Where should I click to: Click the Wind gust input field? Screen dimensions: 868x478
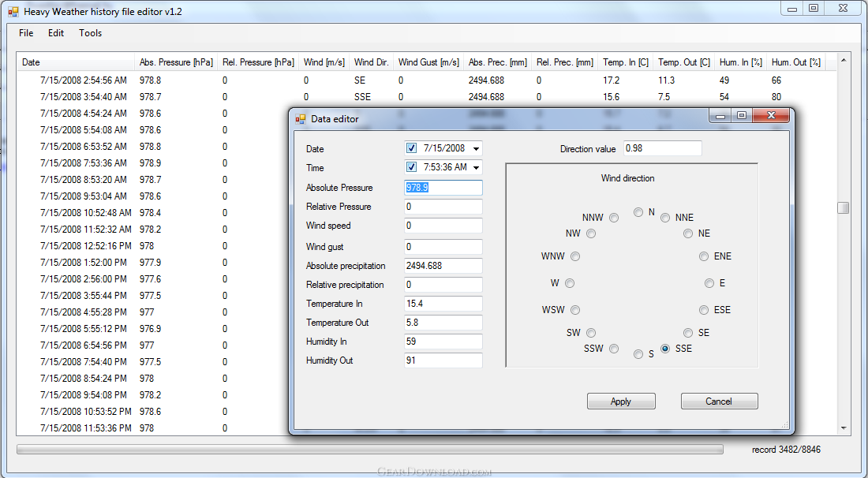coord(443,247)
